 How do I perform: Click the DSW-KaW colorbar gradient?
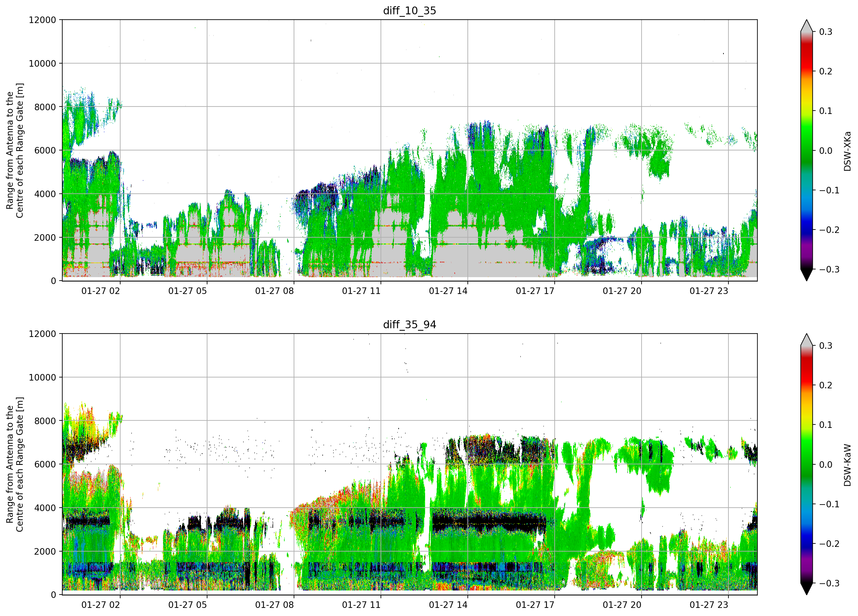(807, 464)
